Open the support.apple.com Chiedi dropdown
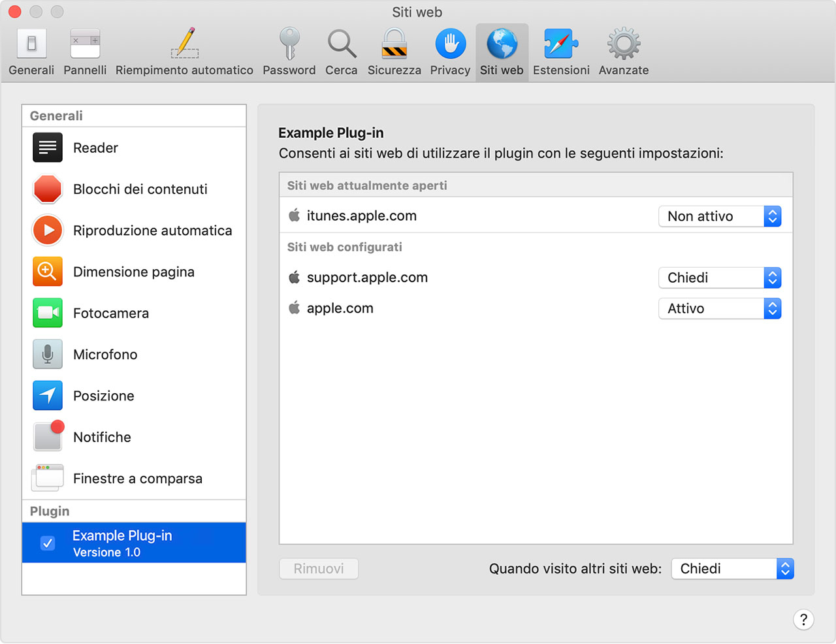The image size is (836, 644). pos(720,278)
